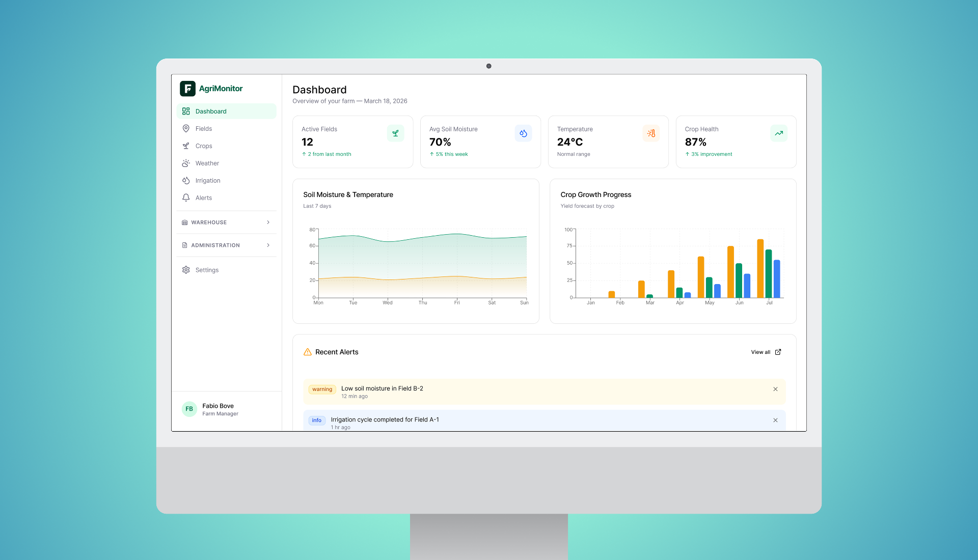978x560 pixels.
Task: Open the Irrigation section
Action: tap(226, 181)
